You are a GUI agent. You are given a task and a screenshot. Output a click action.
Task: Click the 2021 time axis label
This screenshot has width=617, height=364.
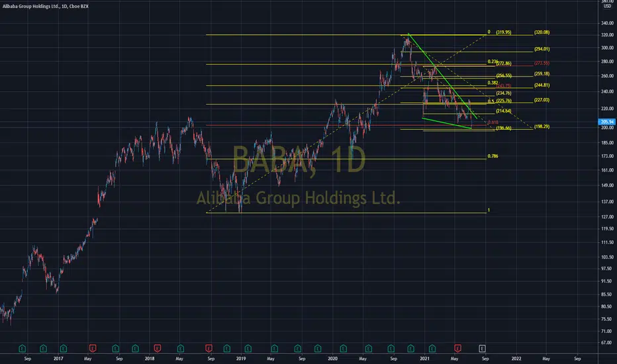[x=424, y=359]
